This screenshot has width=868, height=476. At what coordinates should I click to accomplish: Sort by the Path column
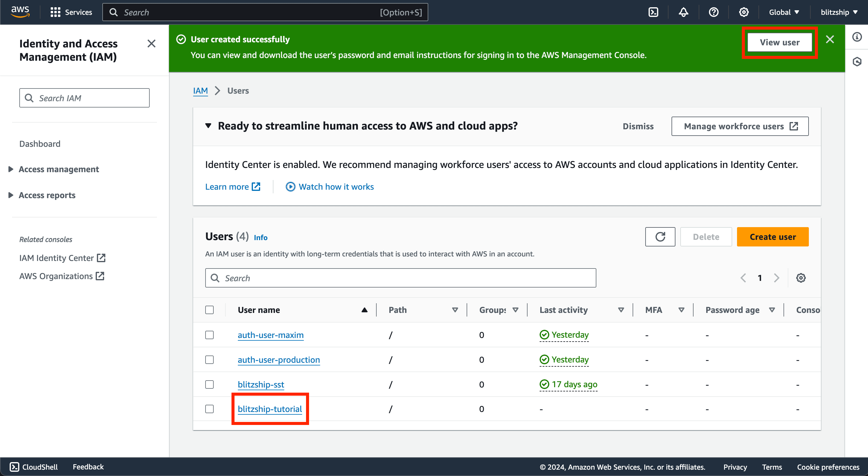tap(455, 310)
